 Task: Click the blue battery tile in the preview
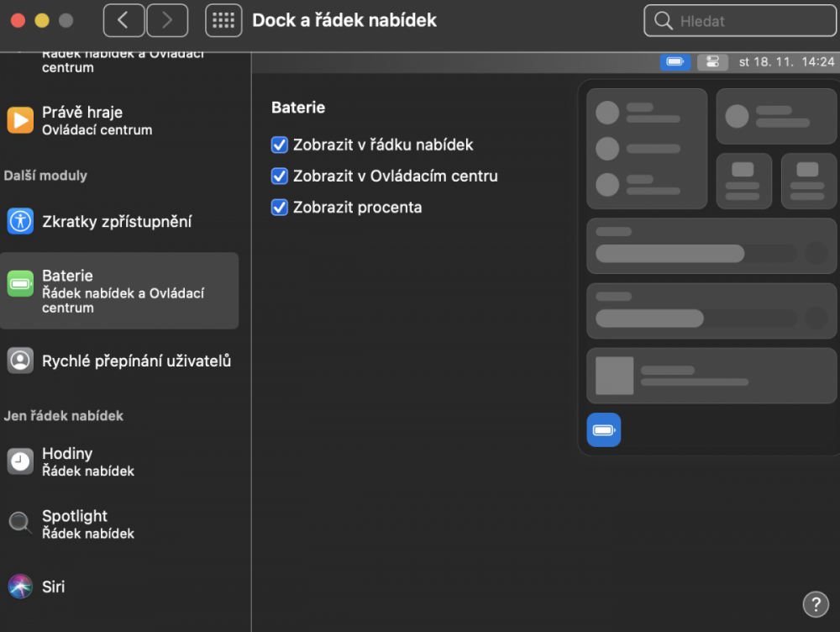pyautogui.click(x=604, y=429)
